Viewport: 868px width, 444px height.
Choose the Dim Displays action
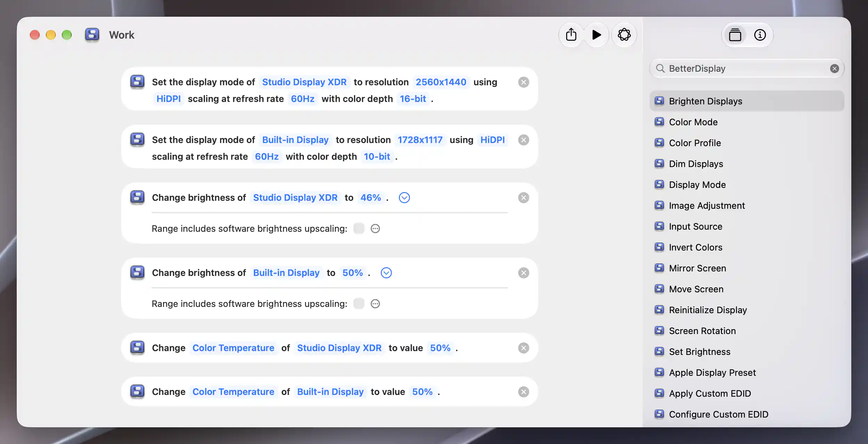[x=747, y=164]
